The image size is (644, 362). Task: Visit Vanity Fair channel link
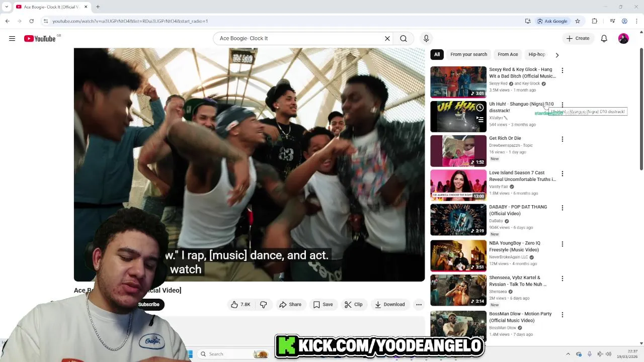pyautogui.click(x=499, y=187)
